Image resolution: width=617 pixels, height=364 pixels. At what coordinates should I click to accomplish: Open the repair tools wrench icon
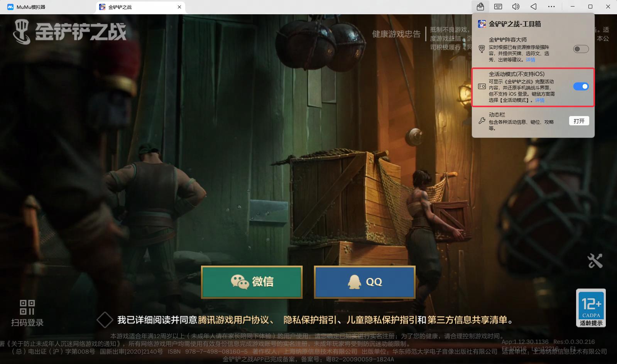(595, 261)
